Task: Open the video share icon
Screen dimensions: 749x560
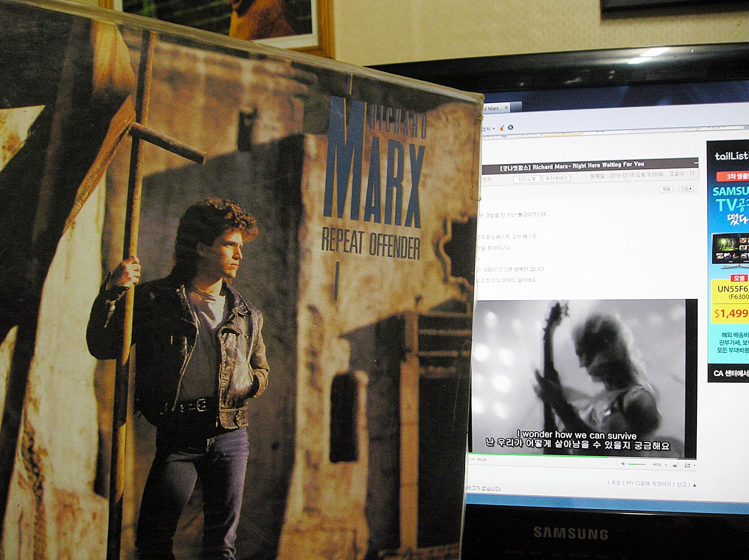Action: point(688,465)
